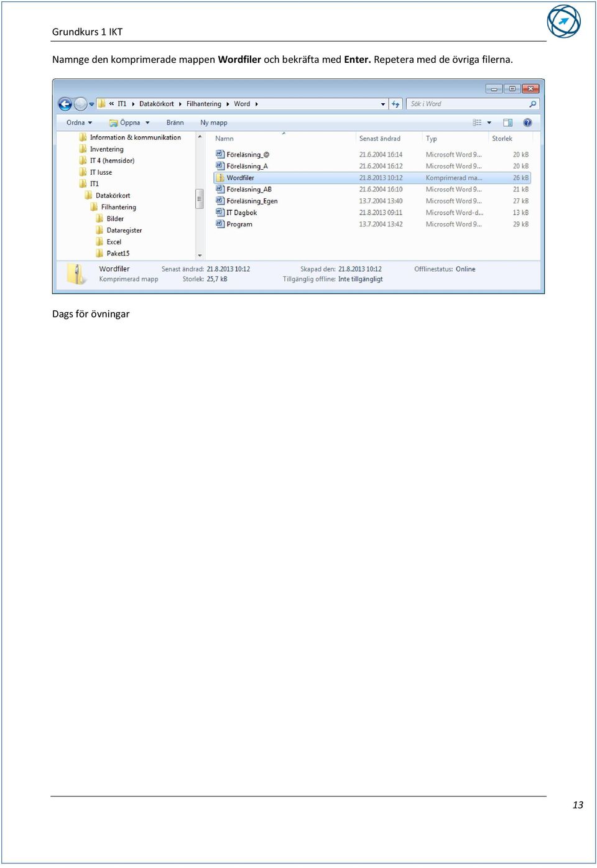Click the '26 kB' size cell
The width and height of the screenshot is (597, 868).
click(521, 178)
